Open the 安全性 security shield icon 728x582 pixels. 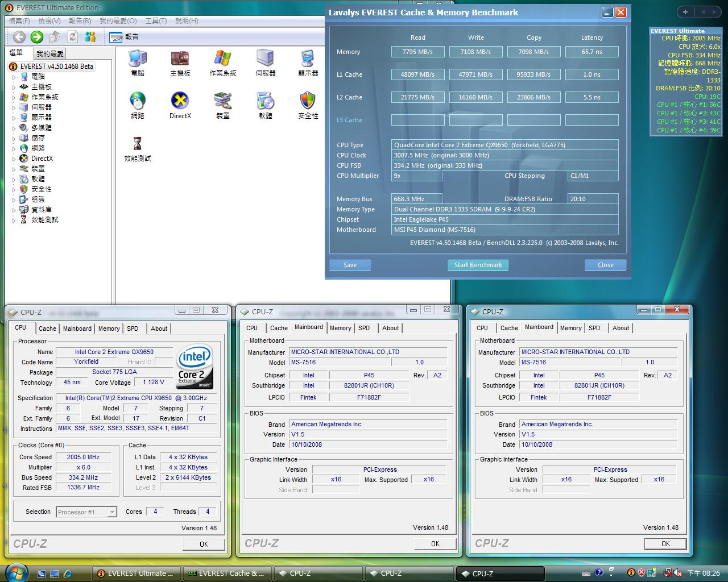point(308,106)
